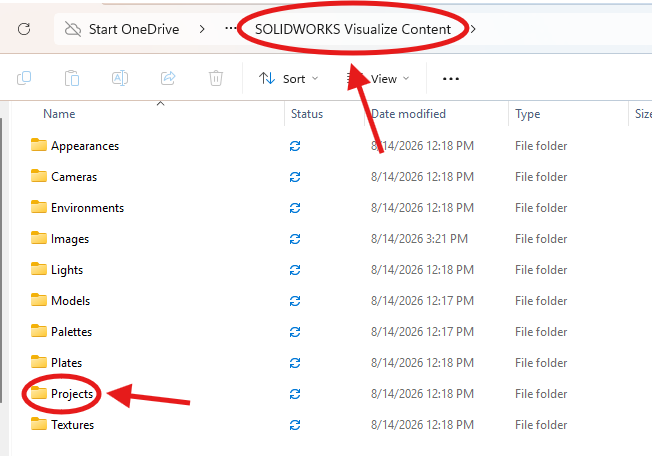The height and width of the screenshot is (456, 652).
Task: Click sync status icon for Lights
Action: tap(295, 270)
